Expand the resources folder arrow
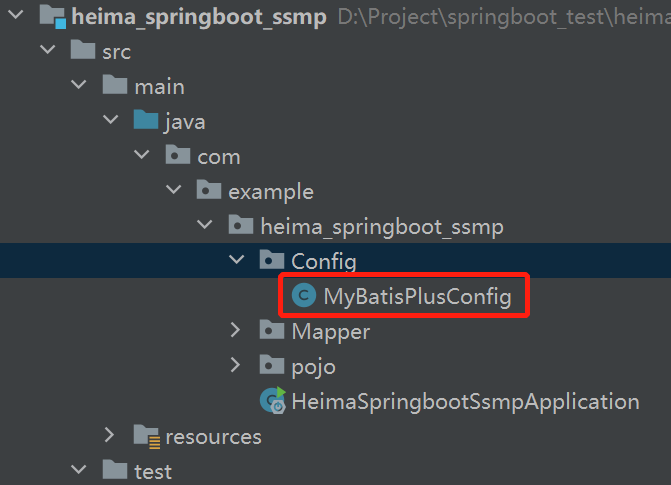 [x=110, y=437]
